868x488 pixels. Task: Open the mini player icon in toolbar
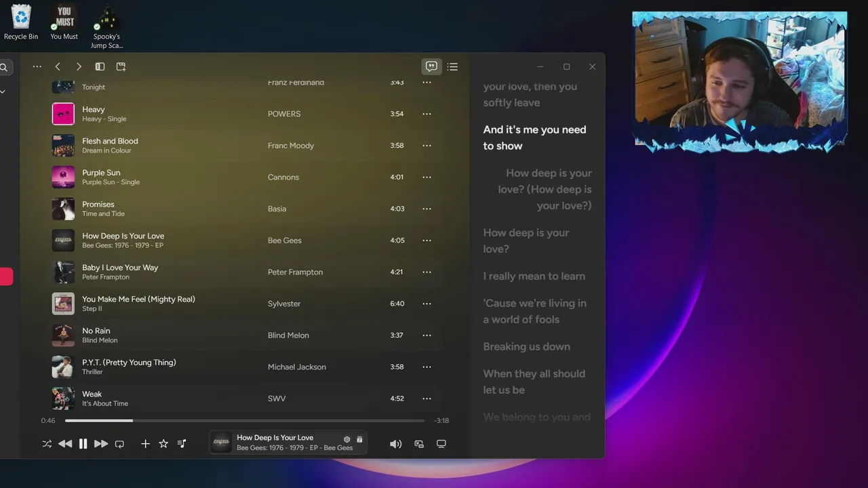[121, 66]
